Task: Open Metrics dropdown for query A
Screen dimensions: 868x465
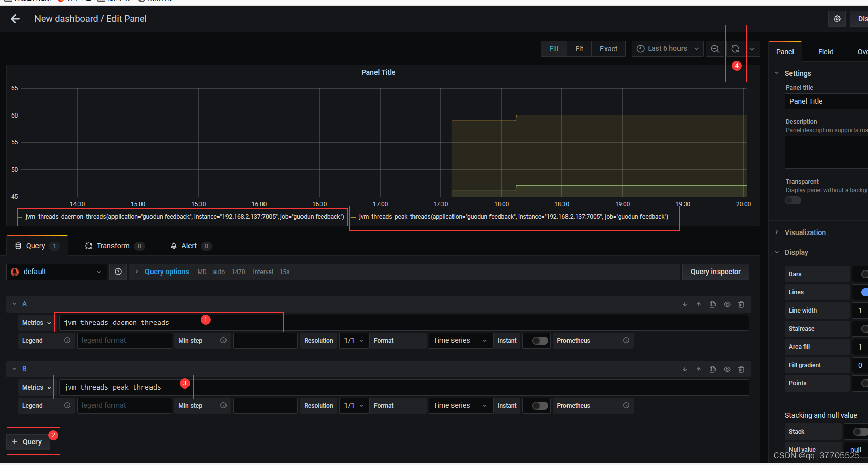Action: point(36,323)
